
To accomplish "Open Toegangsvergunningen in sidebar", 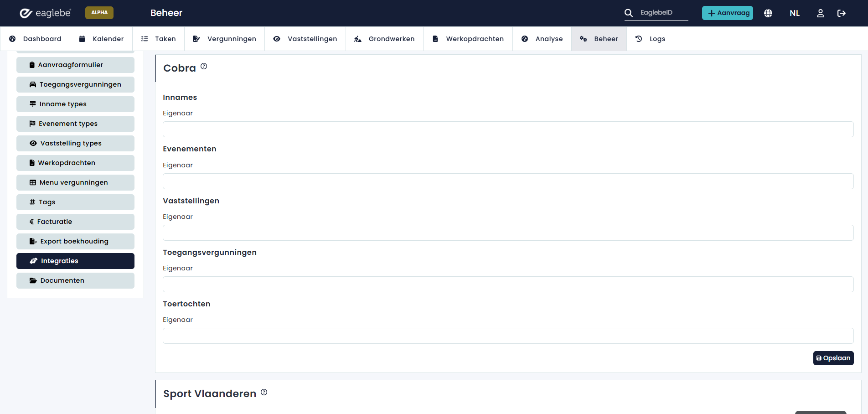I will [75, 84].
